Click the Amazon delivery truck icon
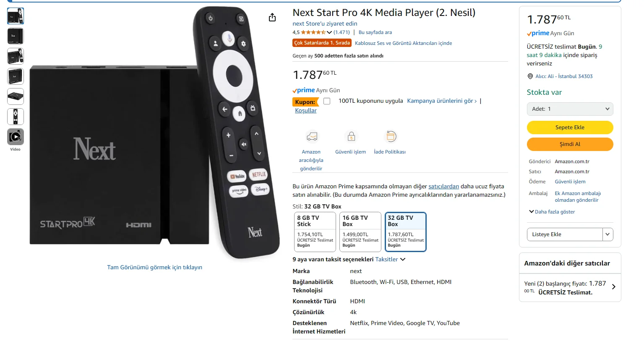Screen dimensions: 644x341 (x=312, y=137)
